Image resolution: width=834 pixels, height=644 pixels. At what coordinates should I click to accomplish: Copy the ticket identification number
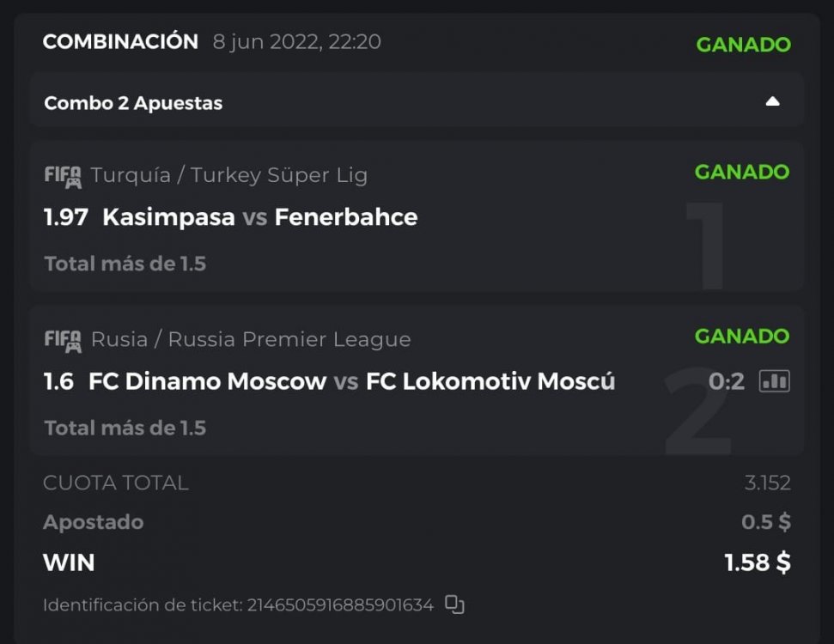pos(454,605)
